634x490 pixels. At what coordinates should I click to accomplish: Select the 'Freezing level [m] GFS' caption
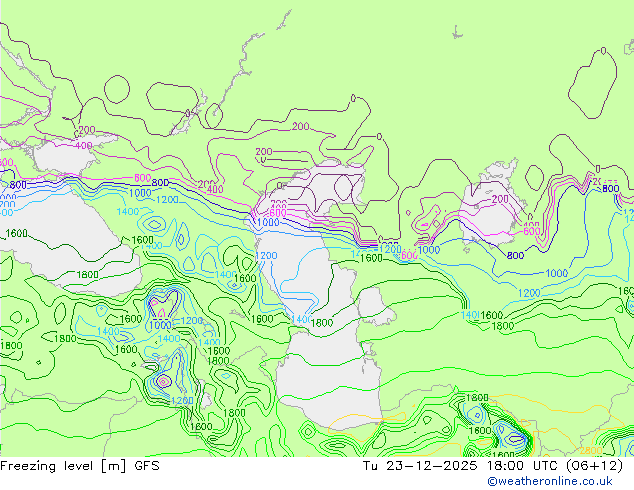(80, 466)
